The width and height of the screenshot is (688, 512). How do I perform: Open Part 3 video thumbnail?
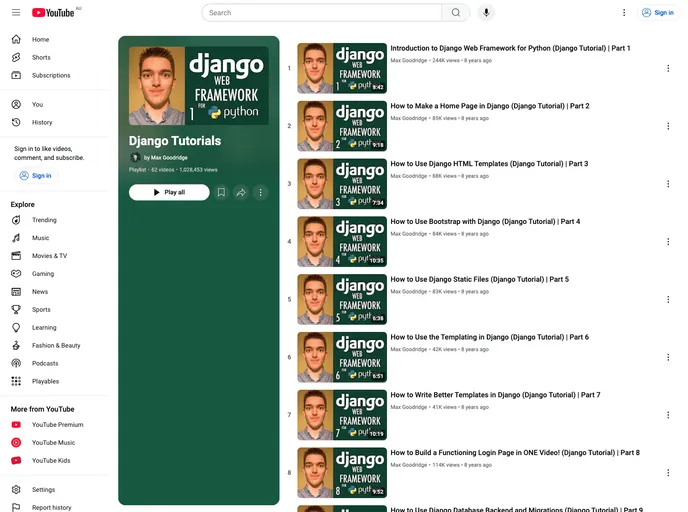point(342,183)
